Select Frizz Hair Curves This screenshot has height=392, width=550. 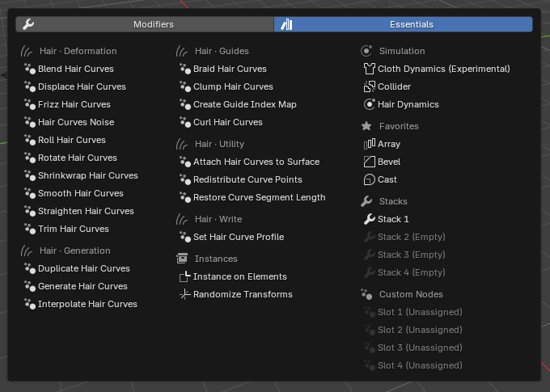pyautogui.click(x=74, y=104)
